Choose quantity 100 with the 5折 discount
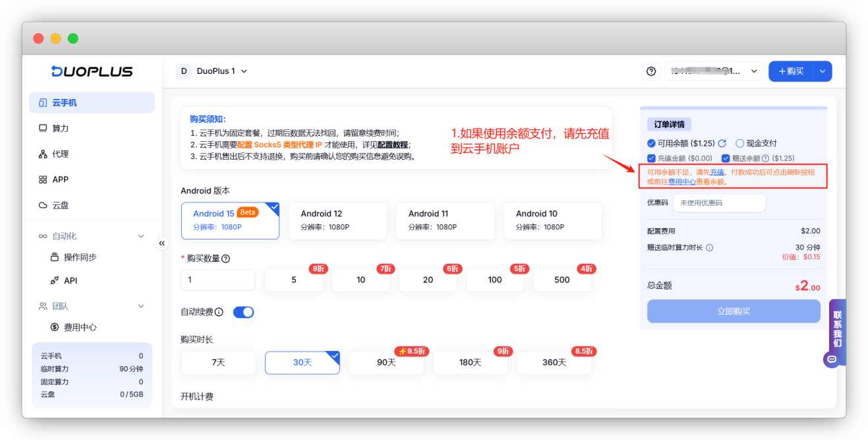The height and width of the screenshot is (440, 868). (495, 280)
